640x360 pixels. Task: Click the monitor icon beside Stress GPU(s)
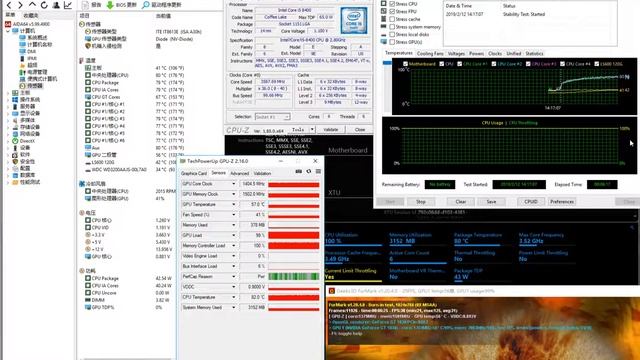[384, 42]
